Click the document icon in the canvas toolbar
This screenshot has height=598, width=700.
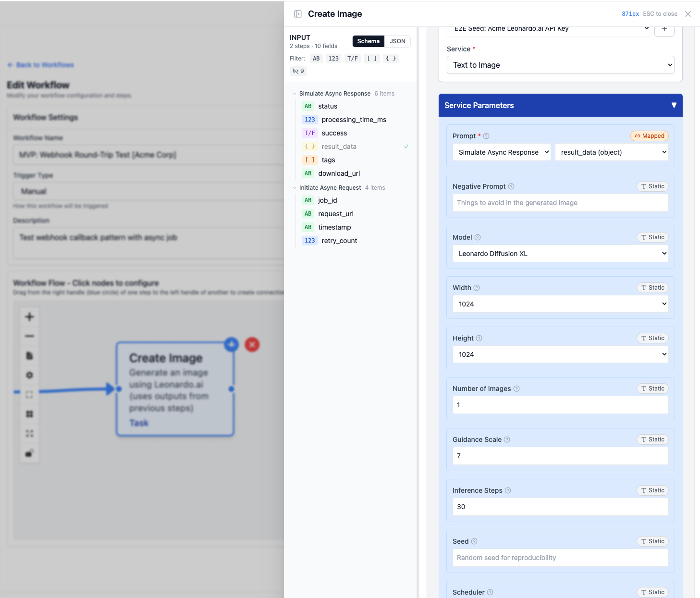tap(29, 356)
